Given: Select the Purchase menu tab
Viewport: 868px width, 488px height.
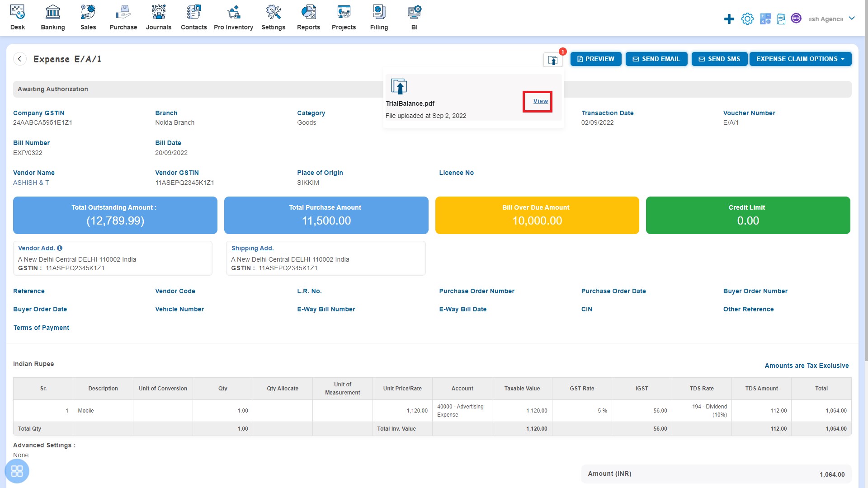Looking at the screenshot, I should 123,19.
